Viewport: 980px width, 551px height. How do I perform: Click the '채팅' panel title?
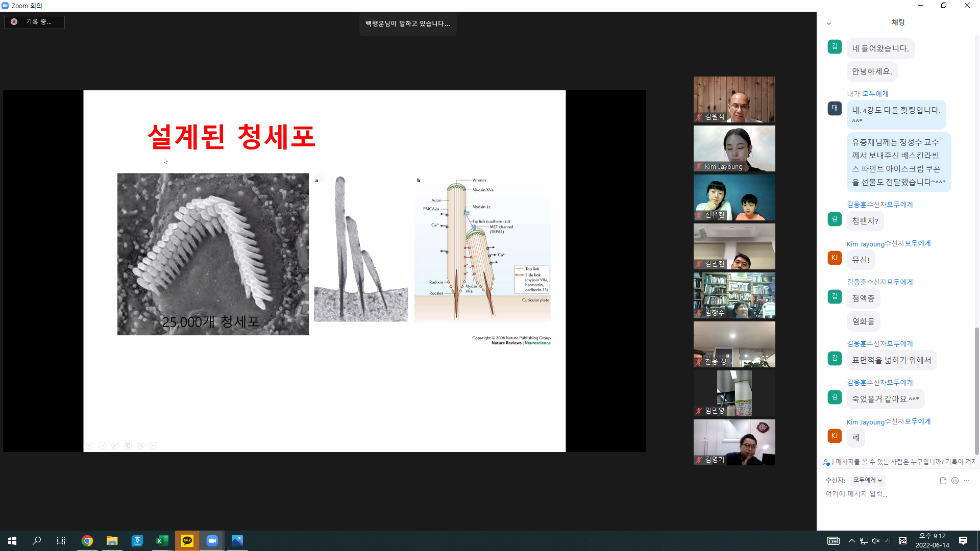(898, 22)
